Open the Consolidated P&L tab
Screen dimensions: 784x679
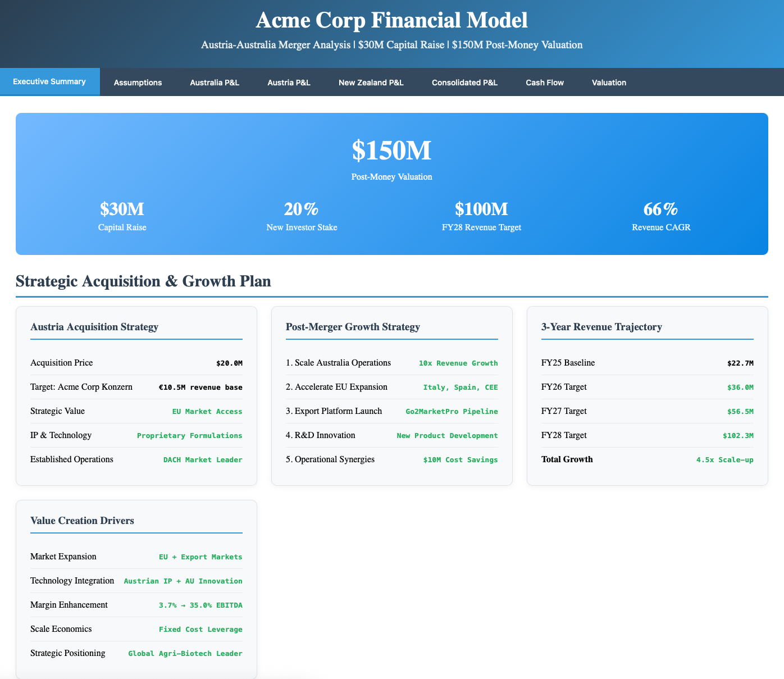point(464,82)
